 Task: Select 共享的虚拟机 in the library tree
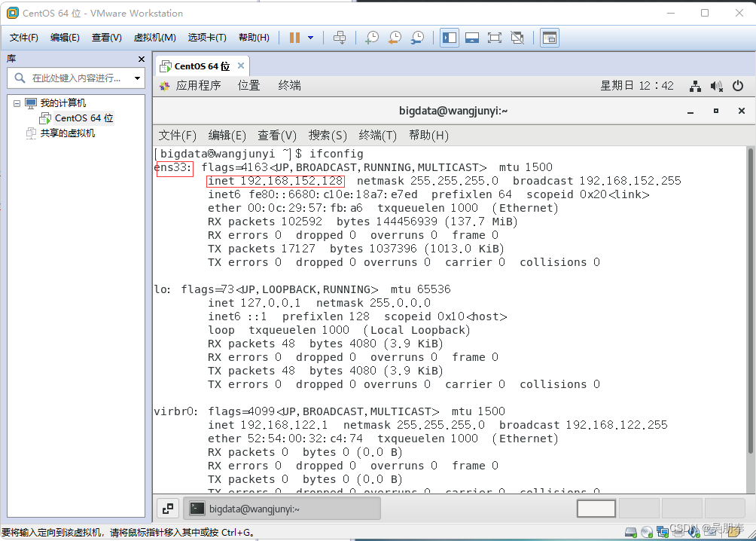click(x=68, y=133)
